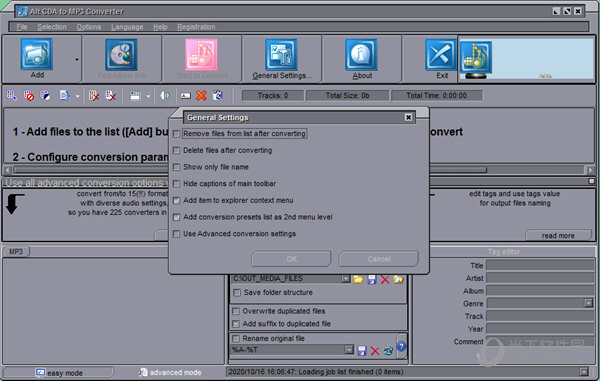Click the grid icon with red prohibition sign
Viewport: 600px width, 381px height.
(28, 95)
